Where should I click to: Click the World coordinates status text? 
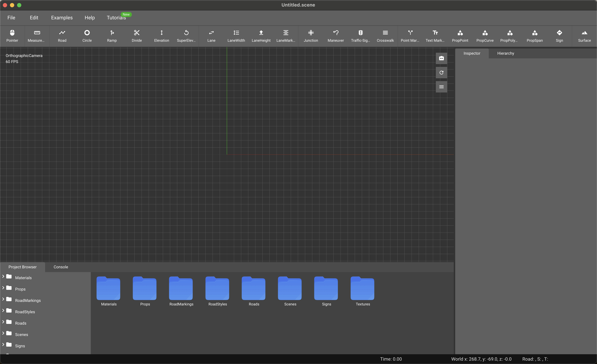481,359
